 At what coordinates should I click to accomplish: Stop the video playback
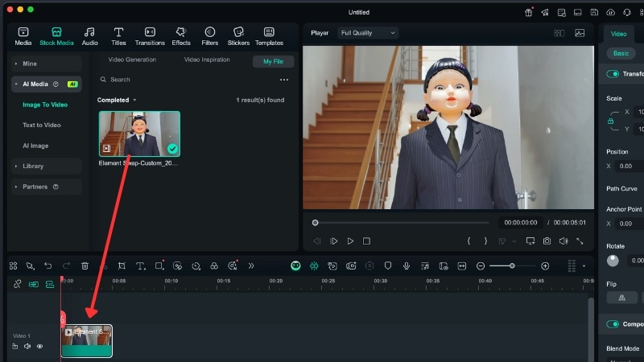366,241
